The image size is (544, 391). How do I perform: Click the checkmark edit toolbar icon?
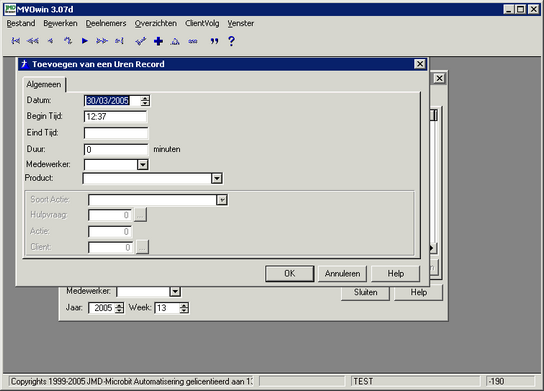(141, 41)
